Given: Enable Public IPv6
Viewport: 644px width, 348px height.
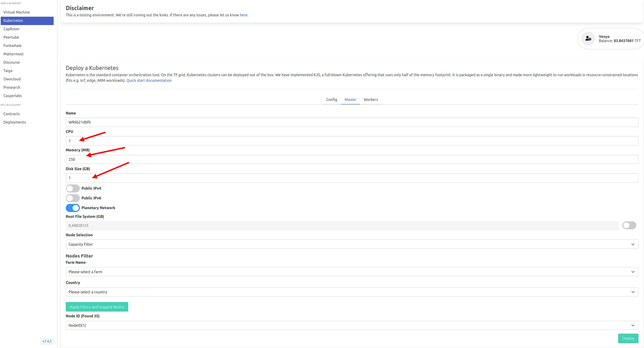Looking at the screenshot, I should (x=72, y=198).
